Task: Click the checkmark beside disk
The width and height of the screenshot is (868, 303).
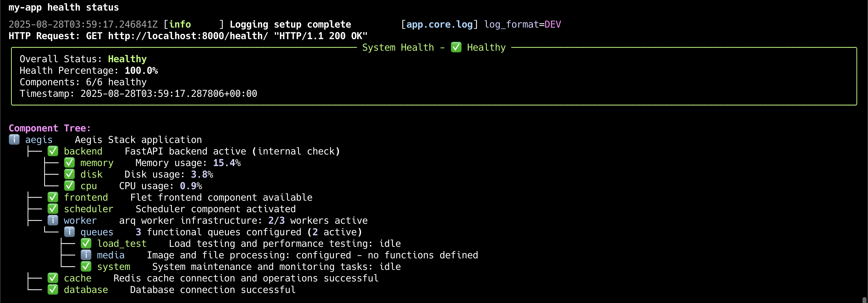Action: (x=69, y=174)
